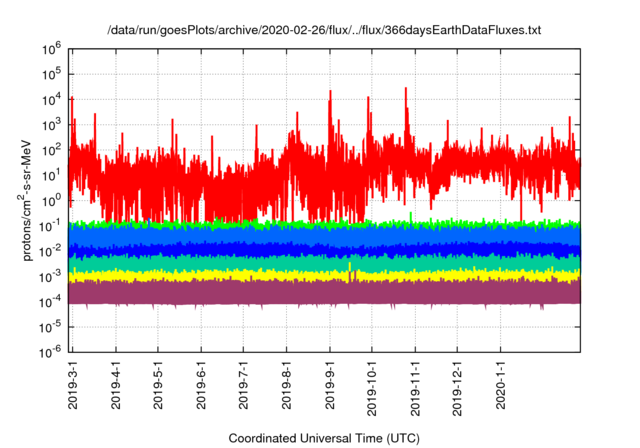Image resolution: width=640 pixels, height=448 pixels.
Task: Click the 10^6 y-axis tick label
Action: tap(51, 49)
